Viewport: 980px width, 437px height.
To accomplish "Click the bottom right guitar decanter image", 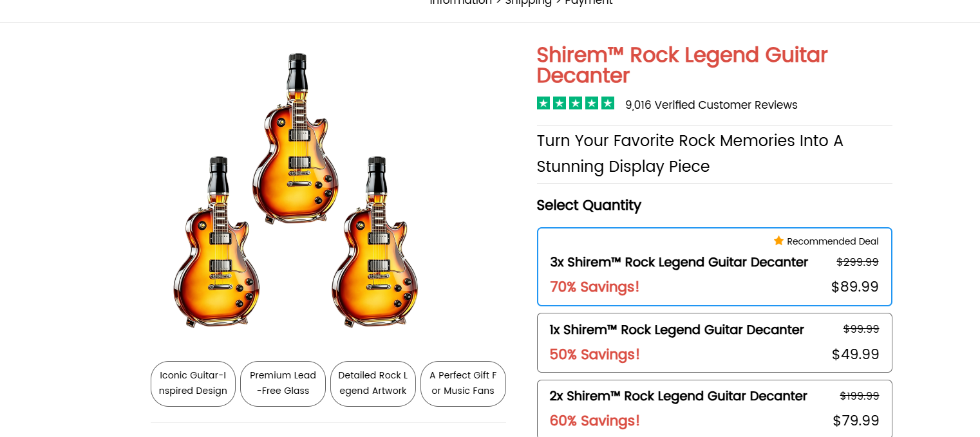I will point(375,241).
